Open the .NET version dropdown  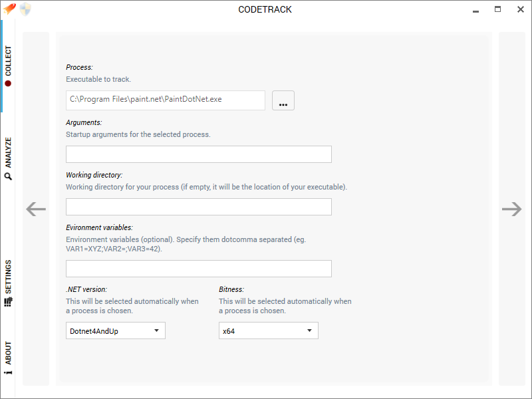(x=115, y=331)
